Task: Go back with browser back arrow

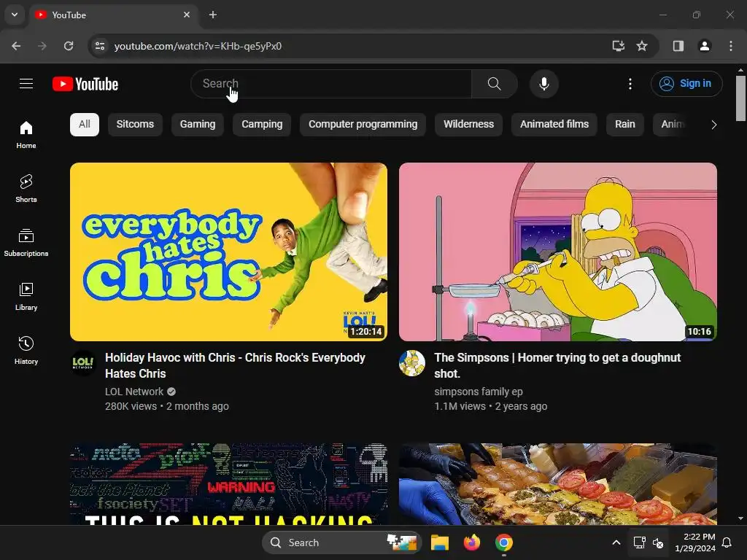Action: tap(16, 46)
